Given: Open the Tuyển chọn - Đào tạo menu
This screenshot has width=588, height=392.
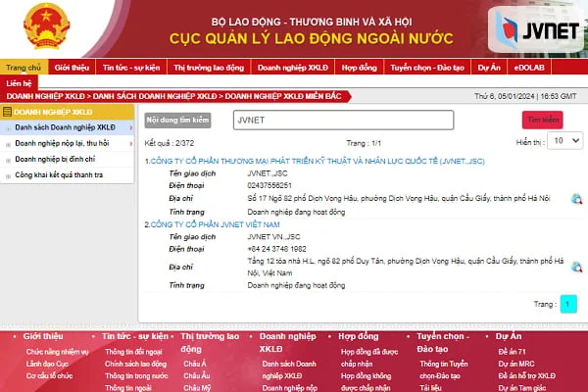Looking at the screenshot, I should [427, 69].
